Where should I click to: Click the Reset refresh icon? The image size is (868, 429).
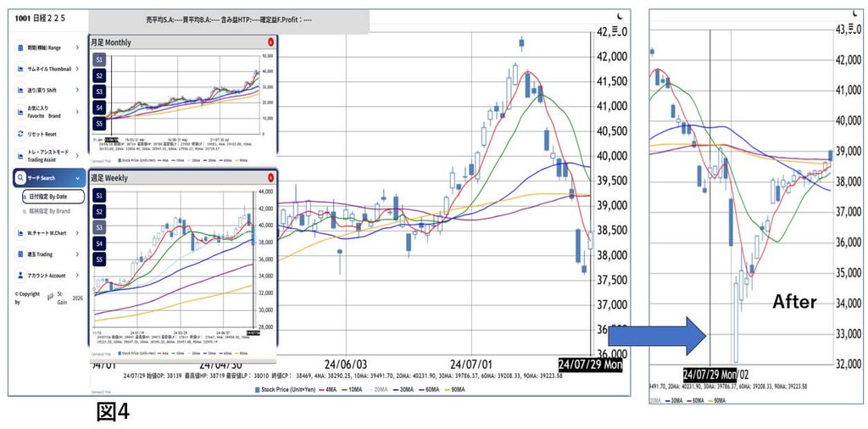(21, 134)
